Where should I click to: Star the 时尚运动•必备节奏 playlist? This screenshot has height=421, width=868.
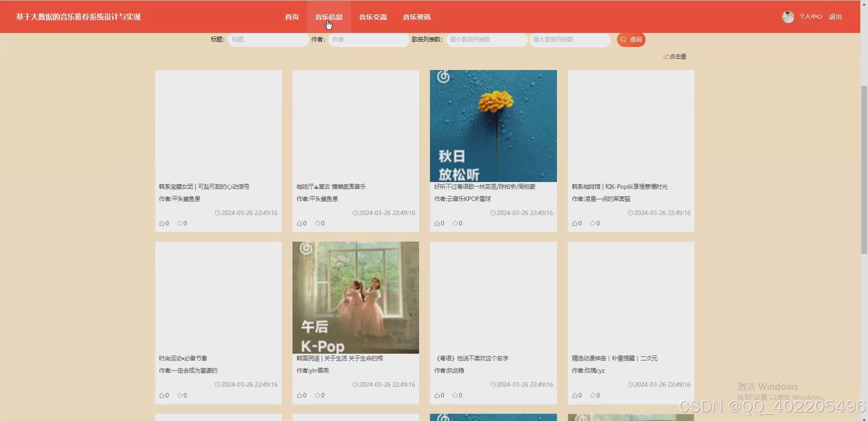[x=182, y=395]
